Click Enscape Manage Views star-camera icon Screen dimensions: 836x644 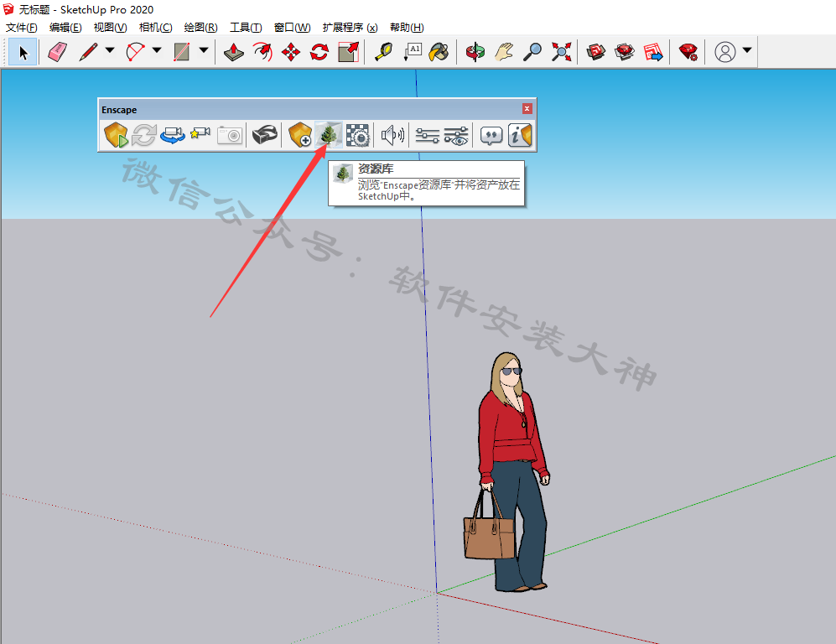tap(200, 135)
